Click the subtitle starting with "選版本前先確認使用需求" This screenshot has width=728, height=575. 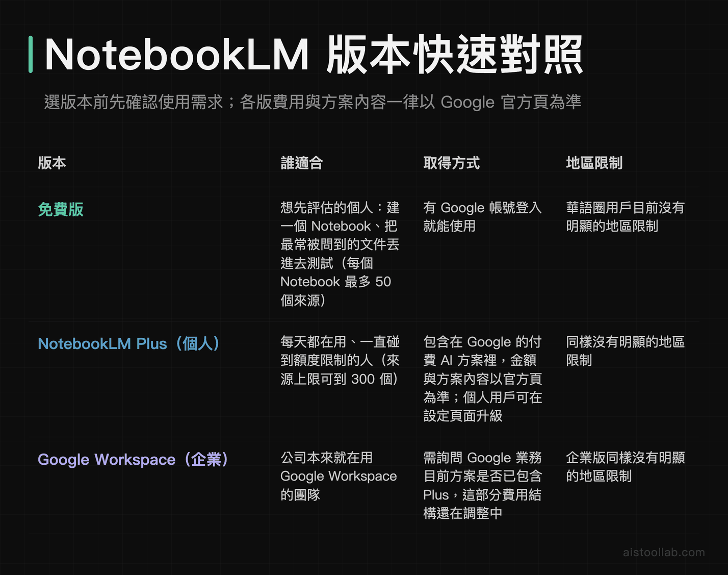(x=313, y=102)
